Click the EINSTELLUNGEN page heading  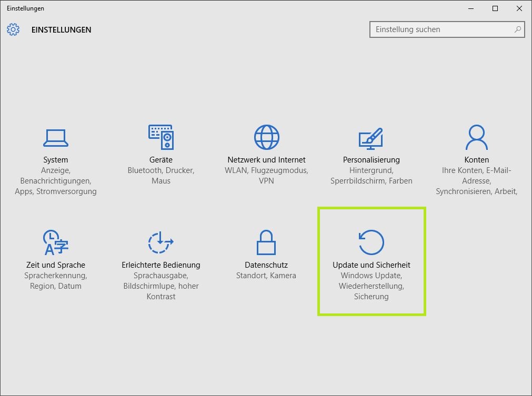(62, 30)
